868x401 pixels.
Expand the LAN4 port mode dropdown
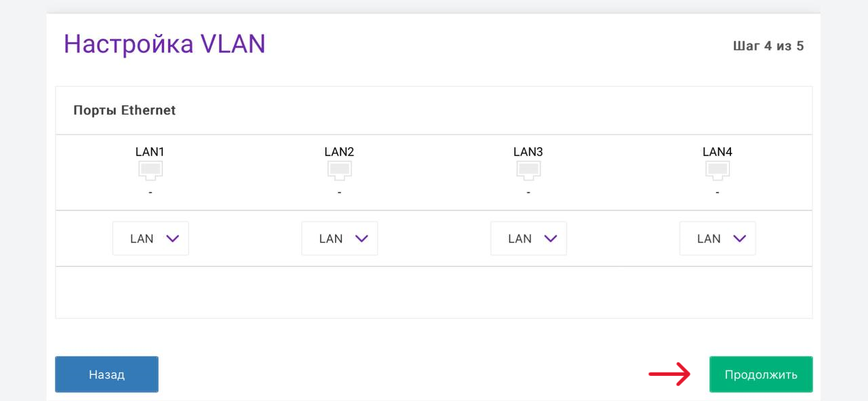pos(717,238)
